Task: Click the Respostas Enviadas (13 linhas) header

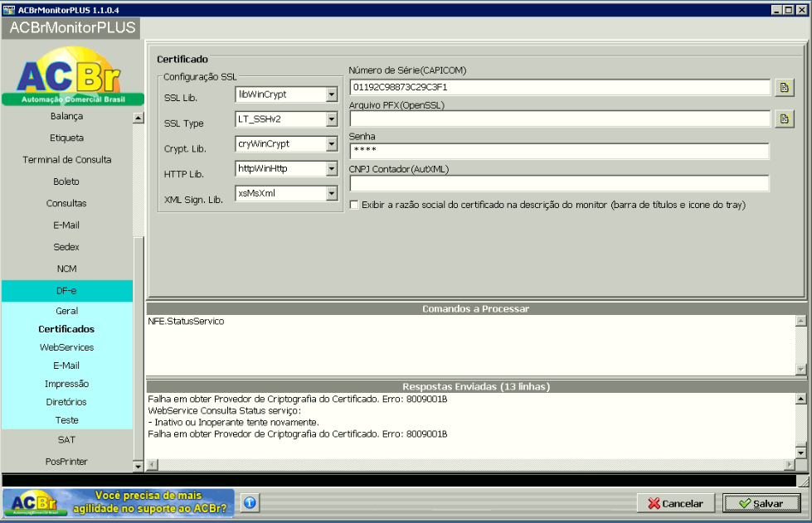Action: click(476, 386)
